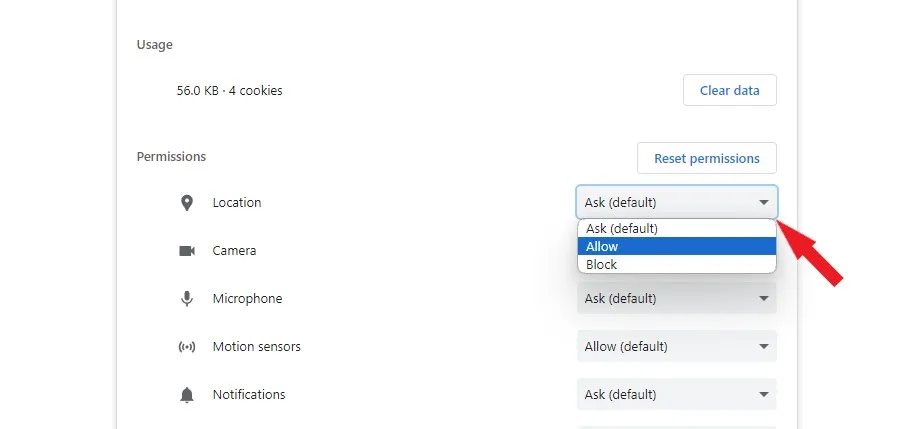The width and height of the screenshot is (916, 429).
Task: Click the Notifications bell icon
Action: click(x=187, y=395)
